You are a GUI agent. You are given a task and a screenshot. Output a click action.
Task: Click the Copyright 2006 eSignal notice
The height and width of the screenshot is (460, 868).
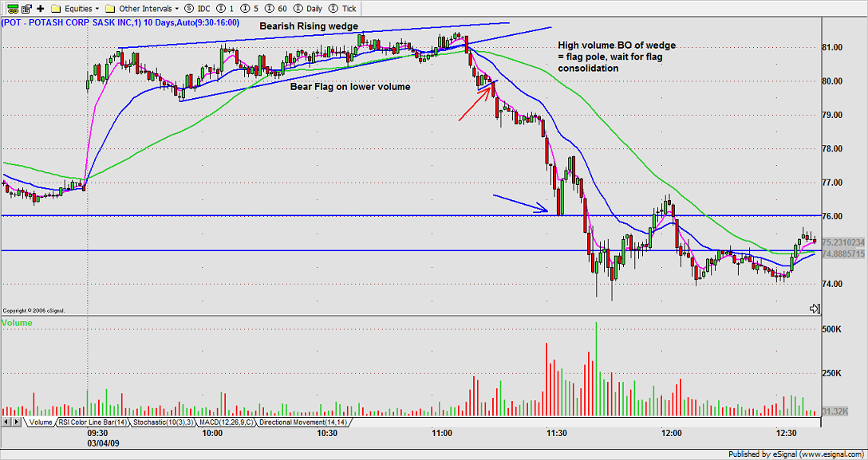click(34, 311)
